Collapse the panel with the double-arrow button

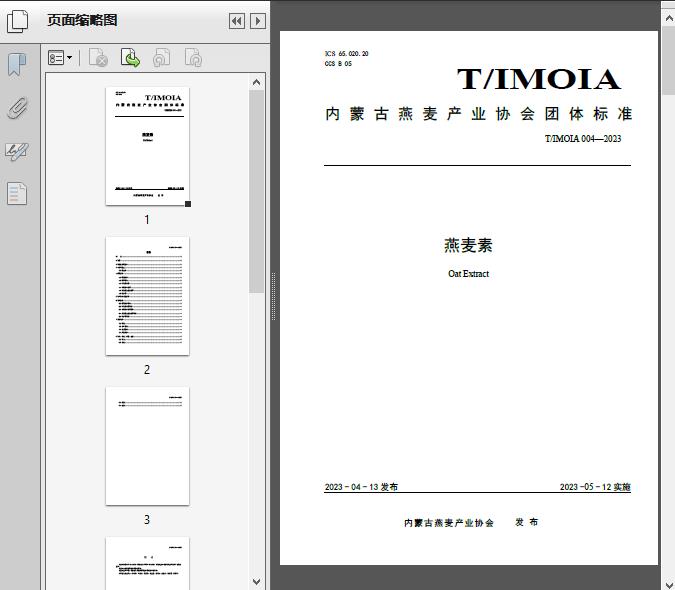[x=237, y=21]
